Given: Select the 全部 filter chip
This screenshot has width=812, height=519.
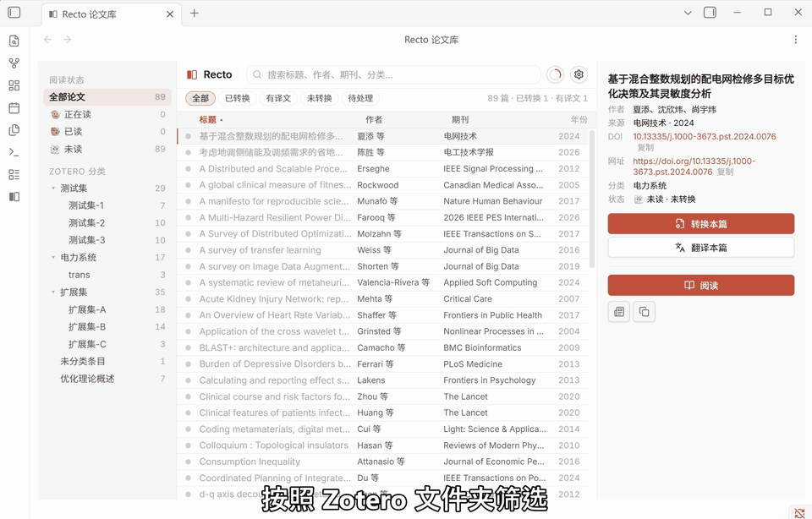Looking at the screenshot, I should 200,98.
